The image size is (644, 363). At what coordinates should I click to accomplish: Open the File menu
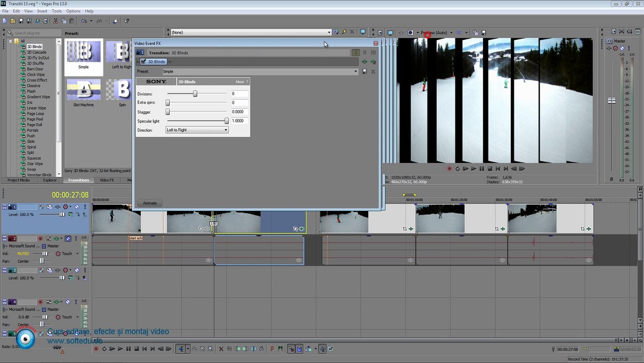tap(5, 11)
